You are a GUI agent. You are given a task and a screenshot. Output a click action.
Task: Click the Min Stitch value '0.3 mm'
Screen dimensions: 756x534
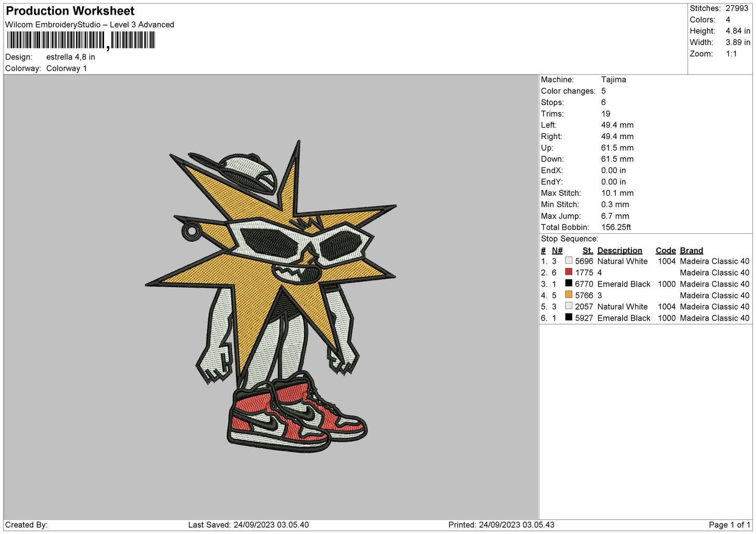coord(615,204)
